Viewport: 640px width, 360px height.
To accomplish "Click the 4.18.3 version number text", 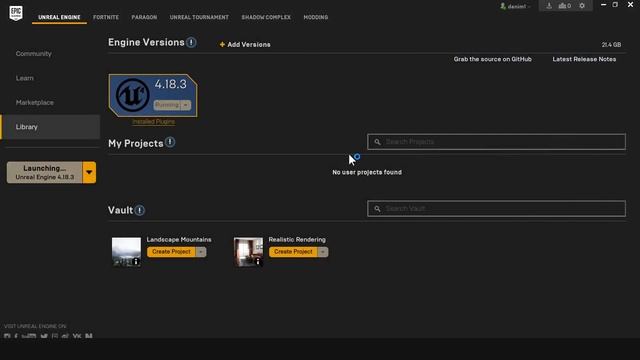I will click(x=170, y=84).
